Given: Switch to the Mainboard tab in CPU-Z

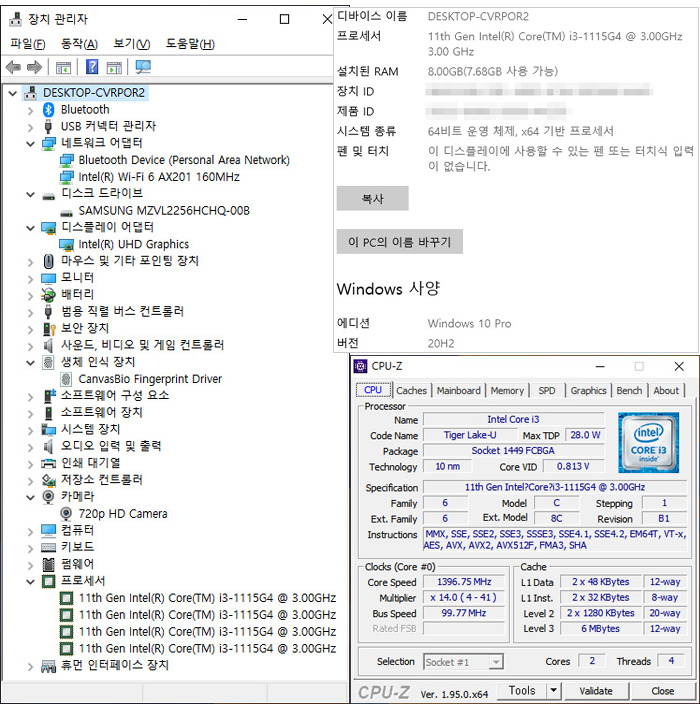Looking at the screenshot, I should click(x=459, y=390).
